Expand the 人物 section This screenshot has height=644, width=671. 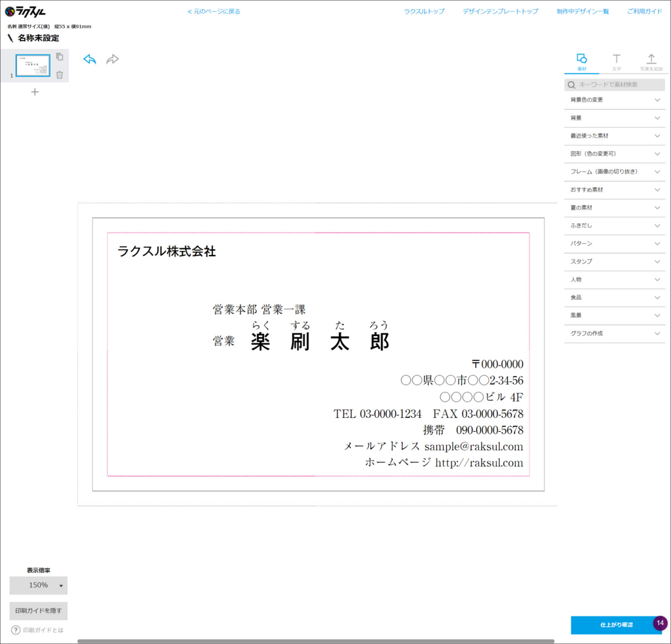click(615, 280)
